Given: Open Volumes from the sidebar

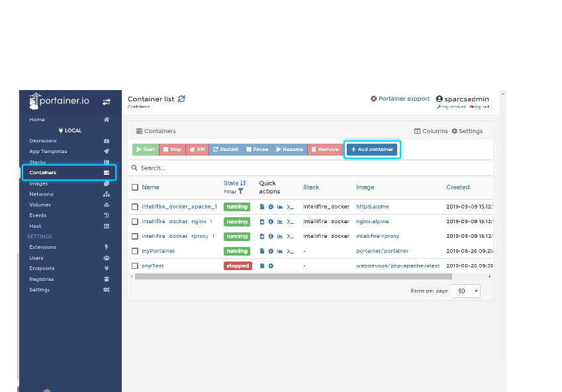Looking at the screenshot, I should pyautogui.click(x=40, y=205).
